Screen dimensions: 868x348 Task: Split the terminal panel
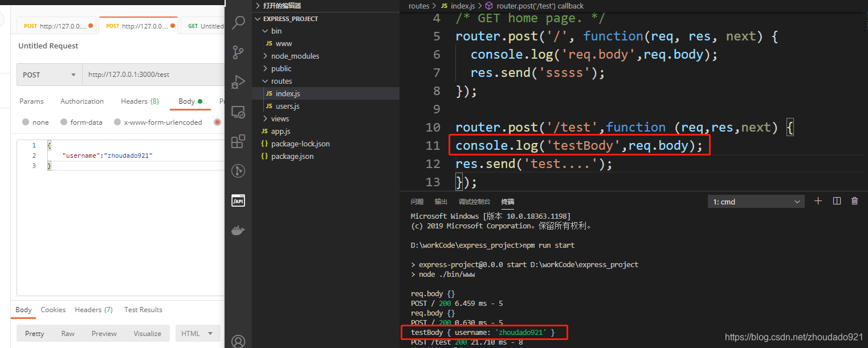coord(837,201)
